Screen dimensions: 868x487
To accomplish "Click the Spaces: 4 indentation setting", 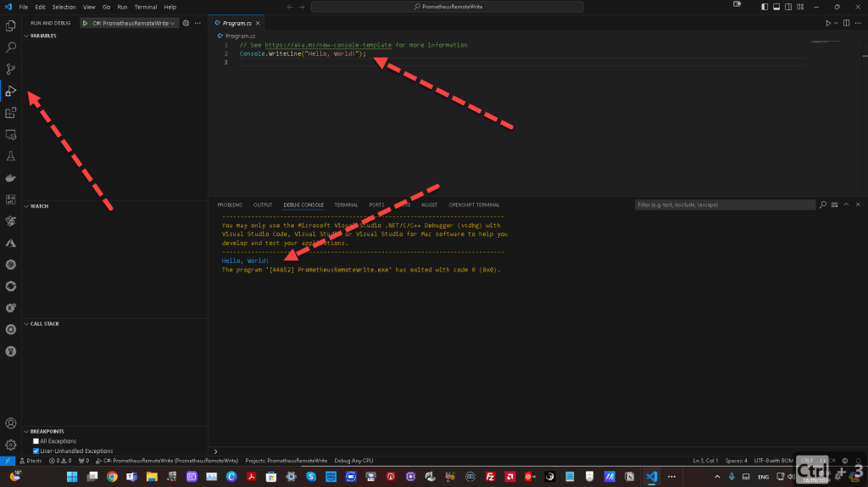I will click(737, 461).
